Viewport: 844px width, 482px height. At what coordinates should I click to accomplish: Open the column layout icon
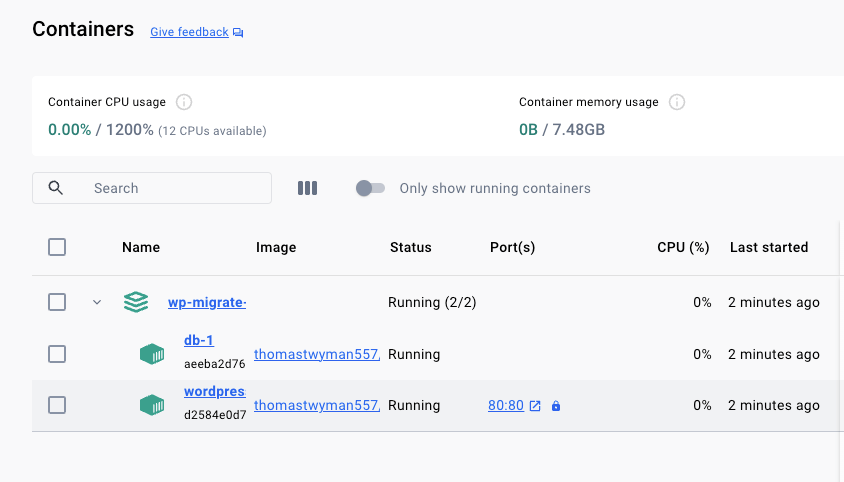308,188
